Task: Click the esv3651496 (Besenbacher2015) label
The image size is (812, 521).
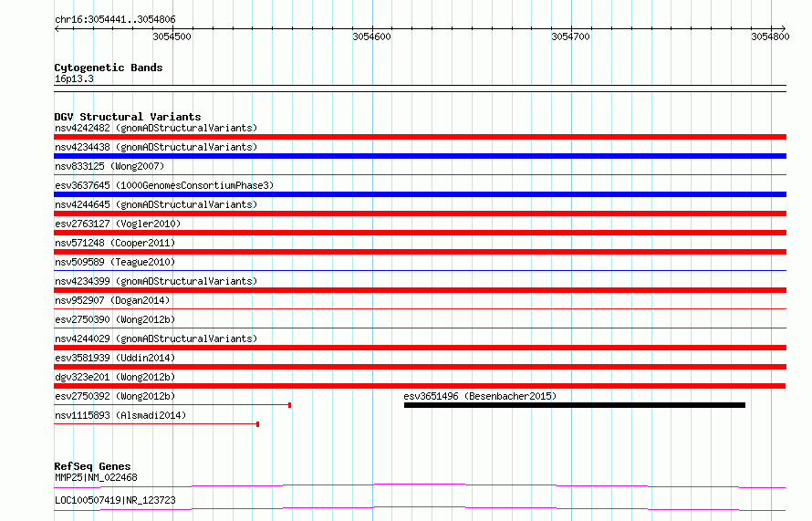Action: 480,396
